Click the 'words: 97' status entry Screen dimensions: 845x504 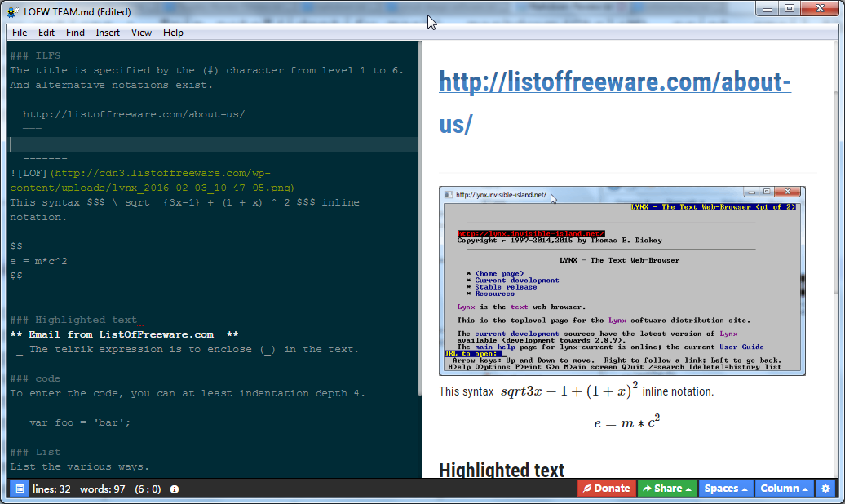(103, 489)
